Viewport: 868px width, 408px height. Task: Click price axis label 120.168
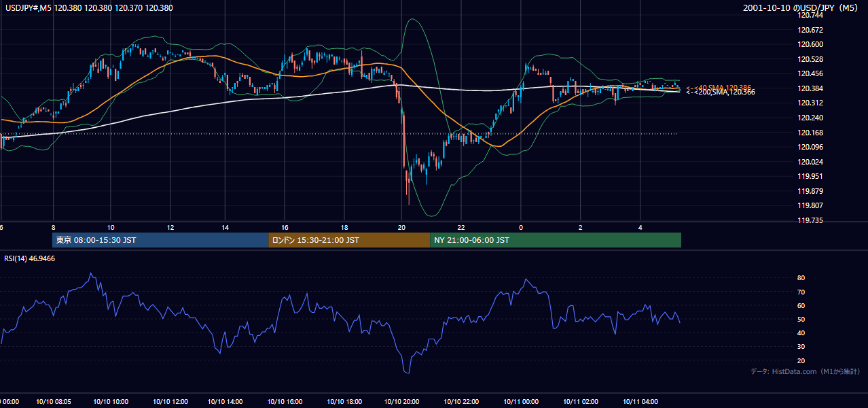[x=810, y=133]
